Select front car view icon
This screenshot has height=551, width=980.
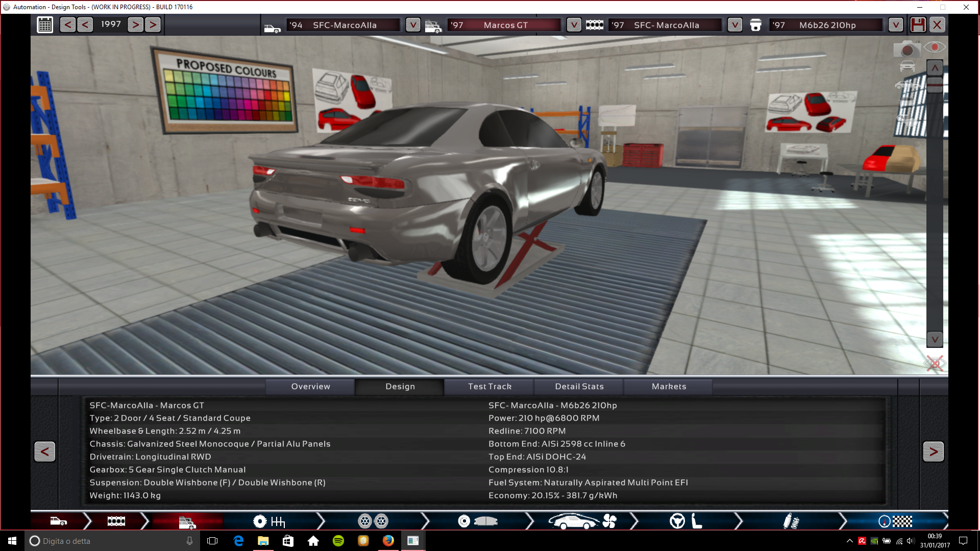[x=907, y=67]
